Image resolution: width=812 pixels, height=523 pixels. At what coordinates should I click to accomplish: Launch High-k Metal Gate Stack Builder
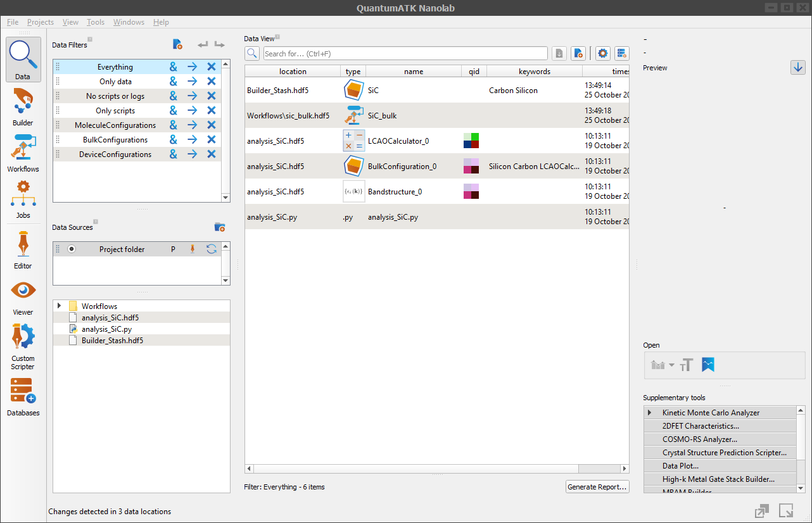click(720, 479)
